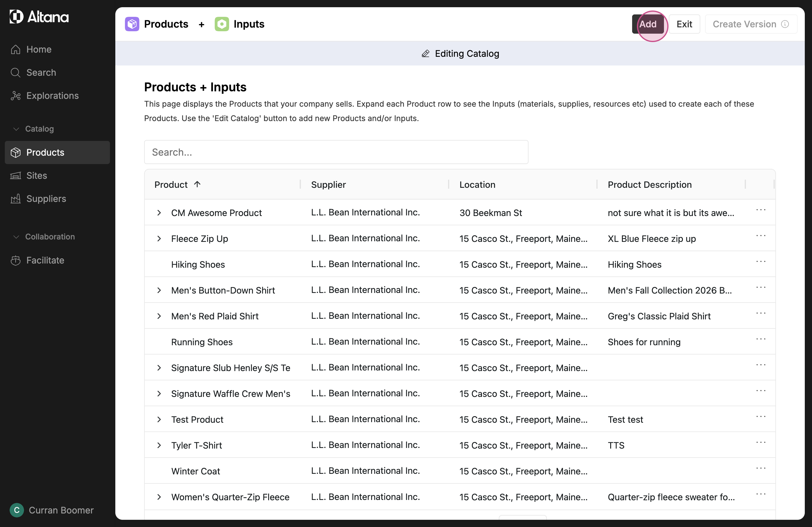
Task: Click the info icon on Create Version
Action: [785, 24]
